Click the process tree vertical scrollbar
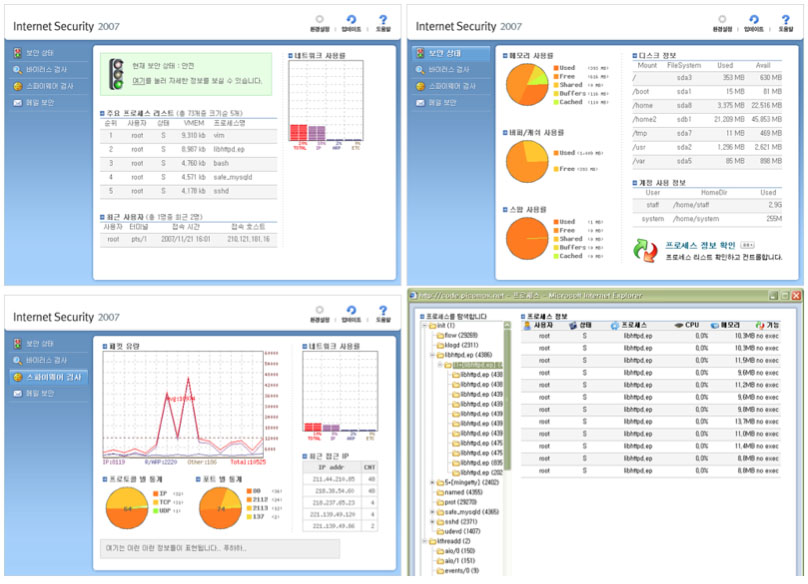This screenshot has height=584, width=808. (507, 397)
